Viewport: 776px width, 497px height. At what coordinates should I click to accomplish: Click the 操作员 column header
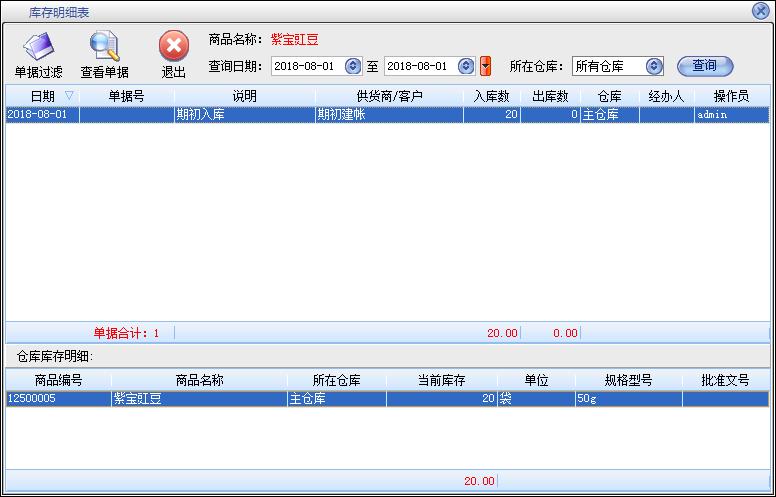pyautogui.click(x=731, y=96)
